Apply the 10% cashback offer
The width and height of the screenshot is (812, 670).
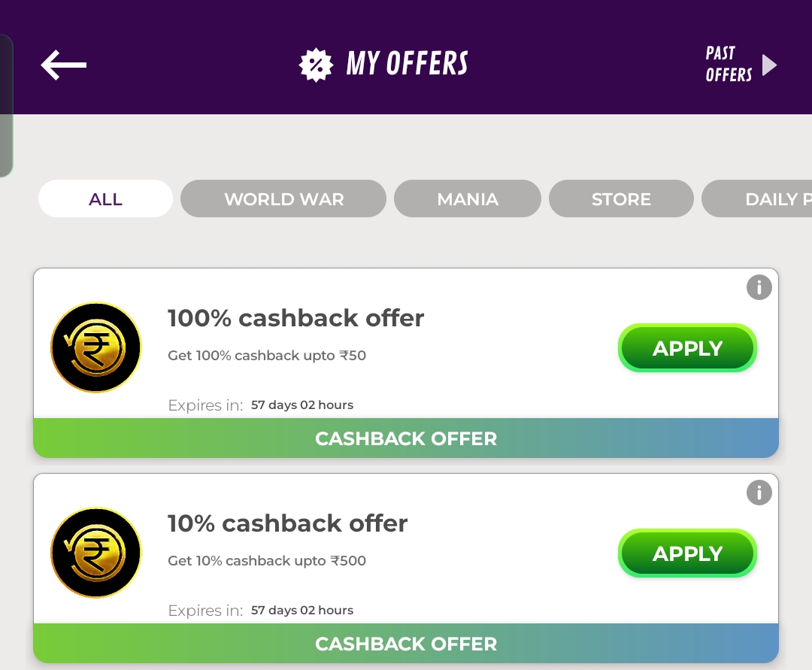point(686,553)
